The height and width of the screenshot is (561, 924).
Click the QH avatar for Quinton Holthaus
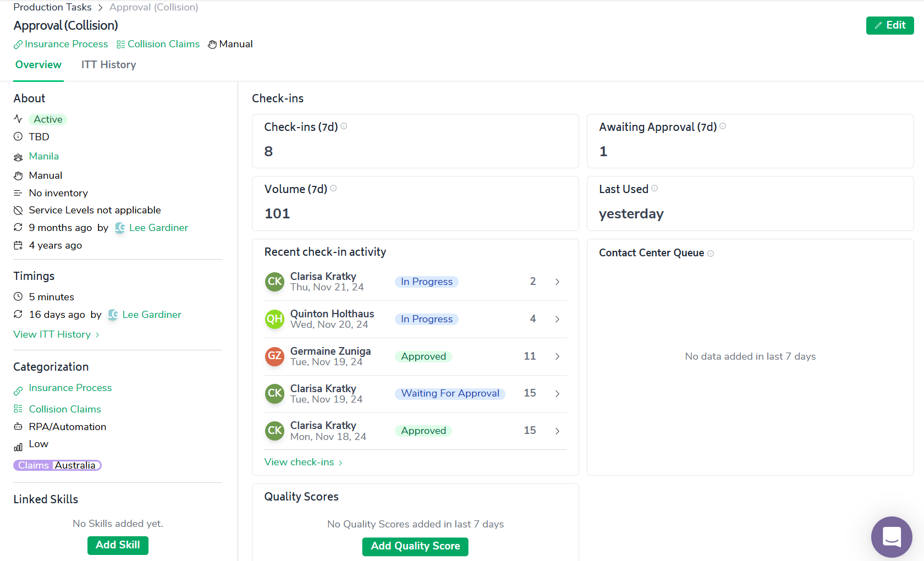(274, 319)
